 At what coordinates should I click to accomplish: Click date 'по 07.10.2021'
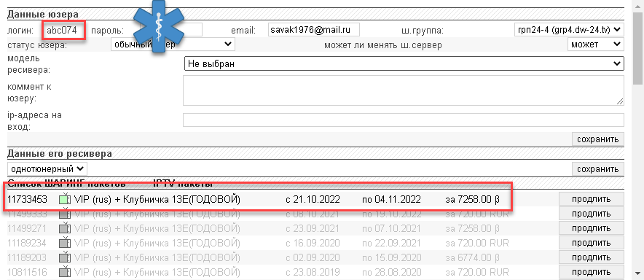(391, 229)
